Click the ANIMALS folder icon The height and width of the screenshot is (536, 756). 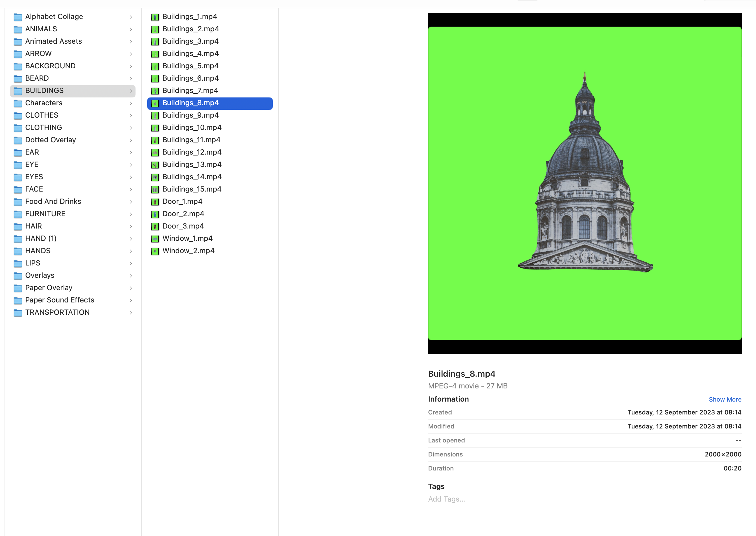pos(18,29)
